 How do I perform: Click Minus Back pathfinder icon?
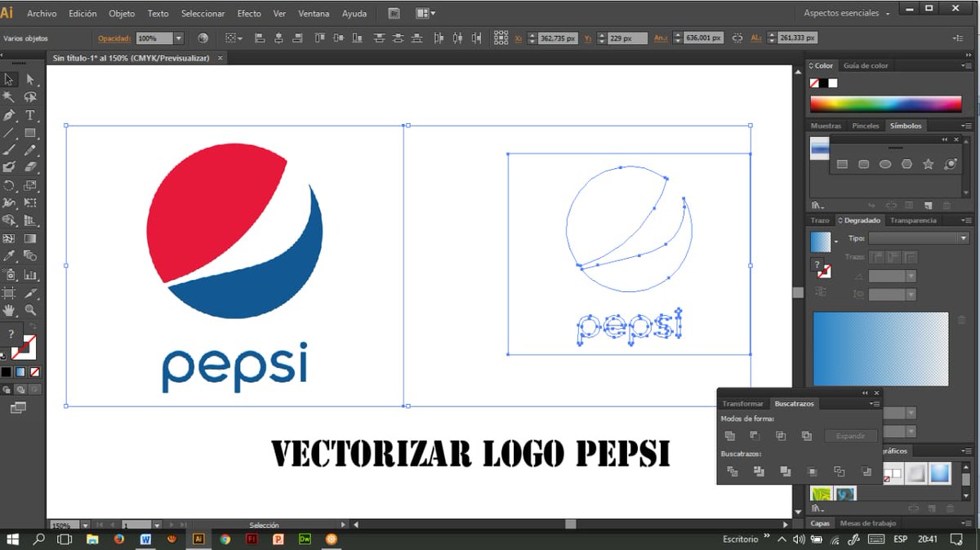(x=866, y=471)
